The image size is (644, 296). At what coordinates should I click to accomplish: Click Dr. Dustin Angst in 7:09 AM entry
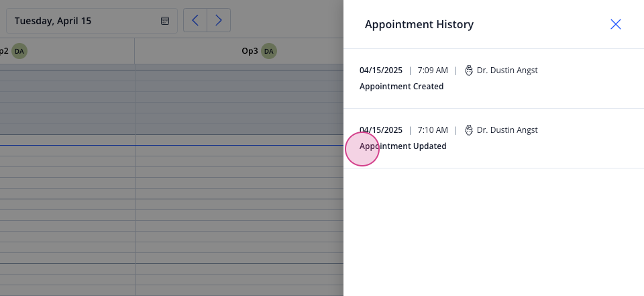point(507,70)
